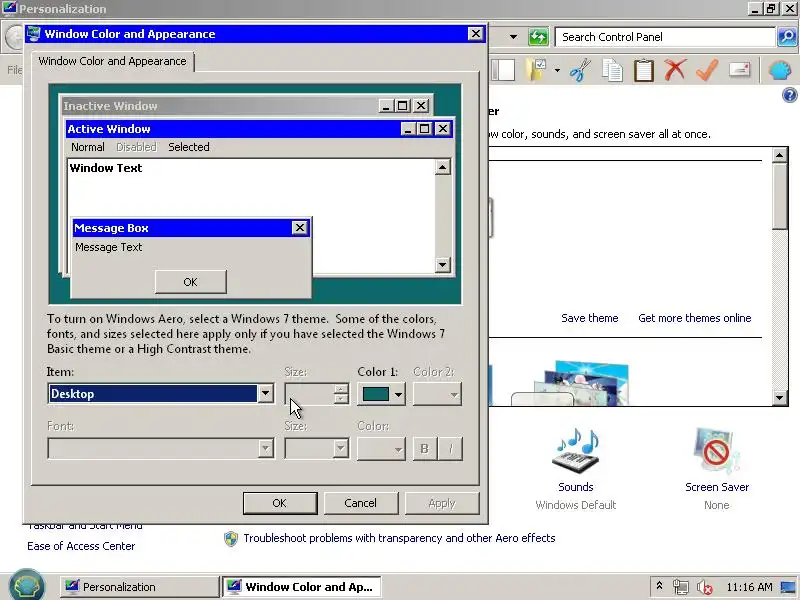Click the shell Start button on taskbar
Image resolution: width=800 pixels, height=600 pixels.
27,585
